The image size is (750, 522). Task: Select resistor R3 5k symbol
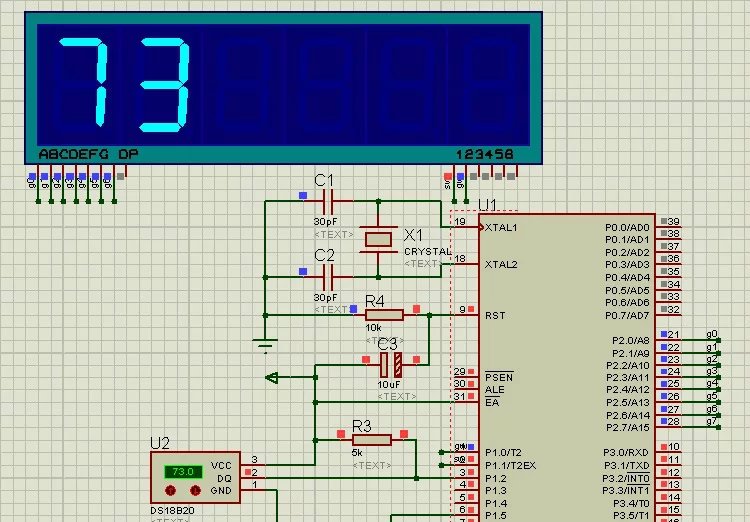point(372,438)
